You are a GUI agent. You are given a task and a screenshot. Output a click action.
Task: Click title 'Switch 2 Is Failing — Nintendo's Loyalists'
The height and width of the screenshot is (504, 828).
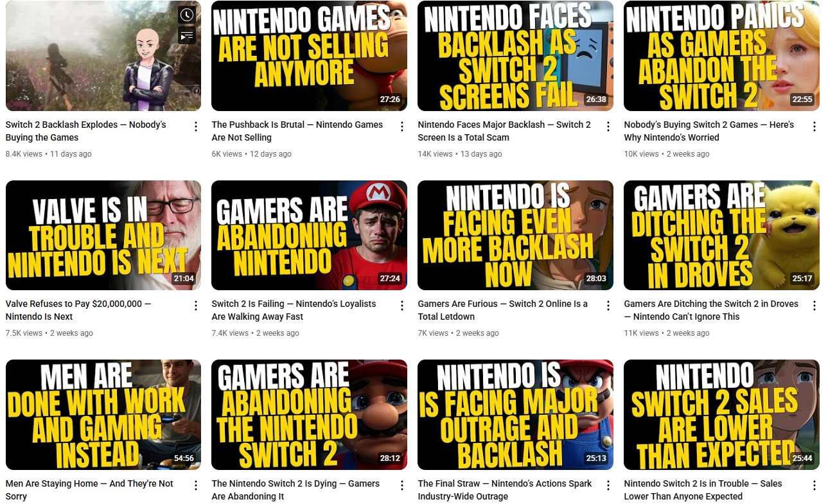coord(294,310)
